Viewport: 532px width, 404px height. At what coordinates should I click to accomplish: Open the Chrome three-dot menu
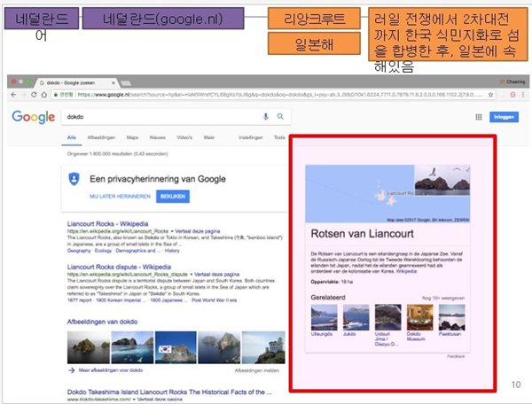523,95
